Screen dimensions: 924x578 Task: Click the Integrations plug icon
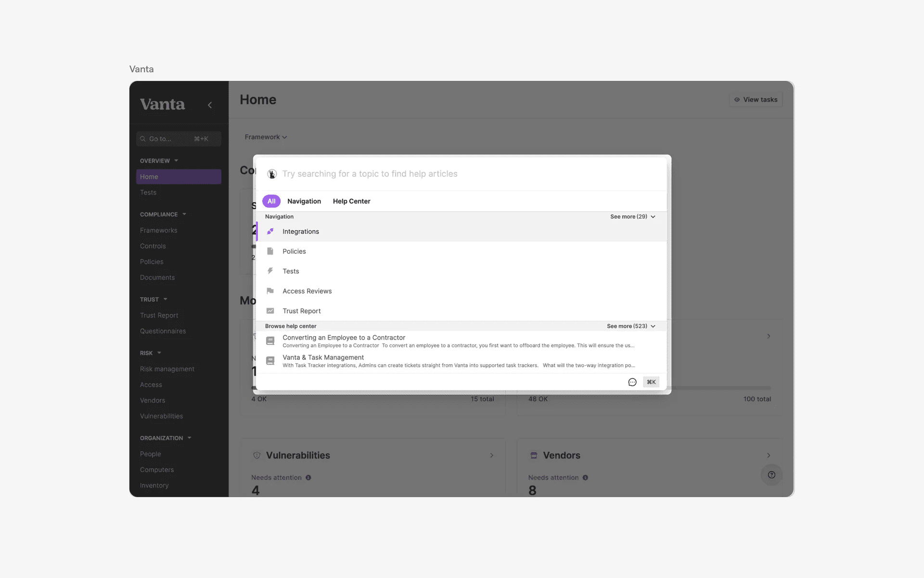coord(270,232)
